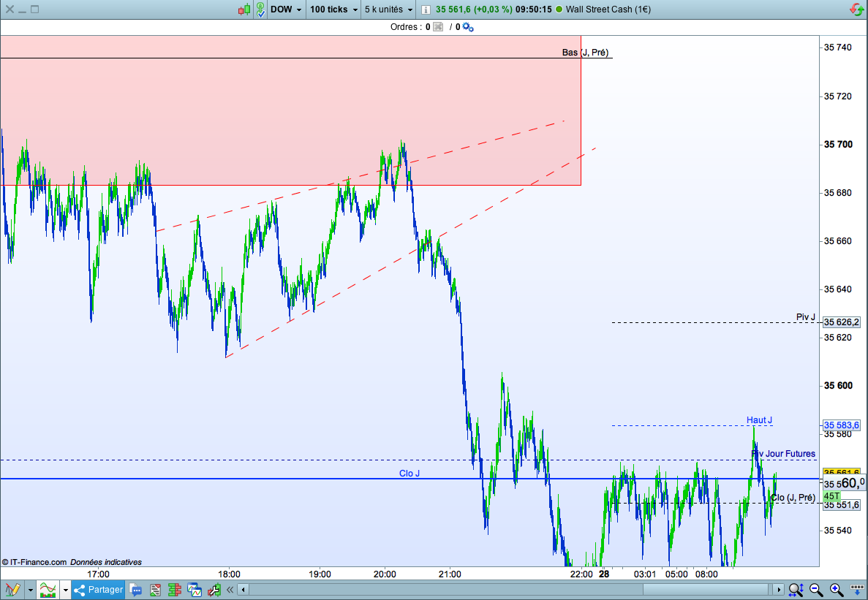Click the 35 583,6 price tag
The height and width of the screenshot is (600, 868).
click(x=842, y=425)
